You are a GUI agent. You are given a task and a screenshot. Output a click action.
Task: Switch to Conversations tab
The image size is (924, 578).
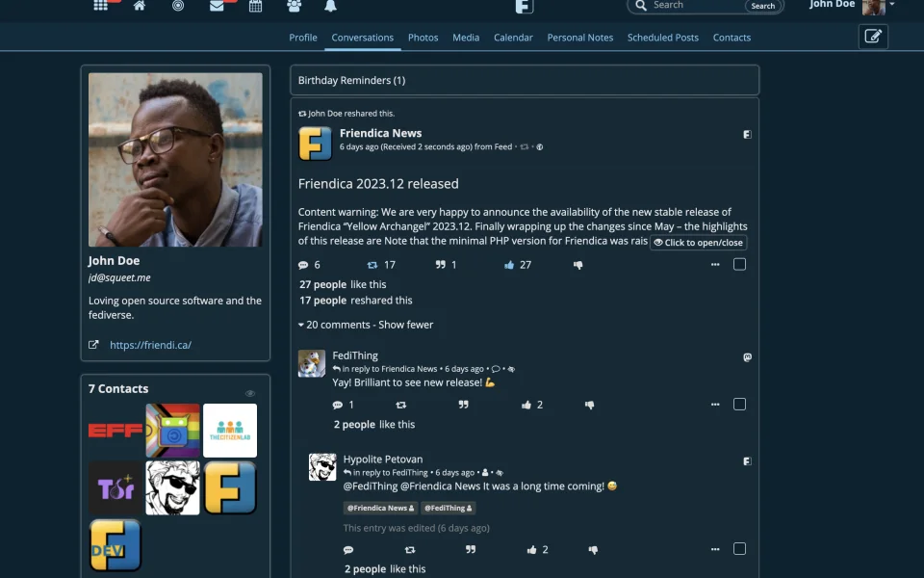tap(363, 38)
